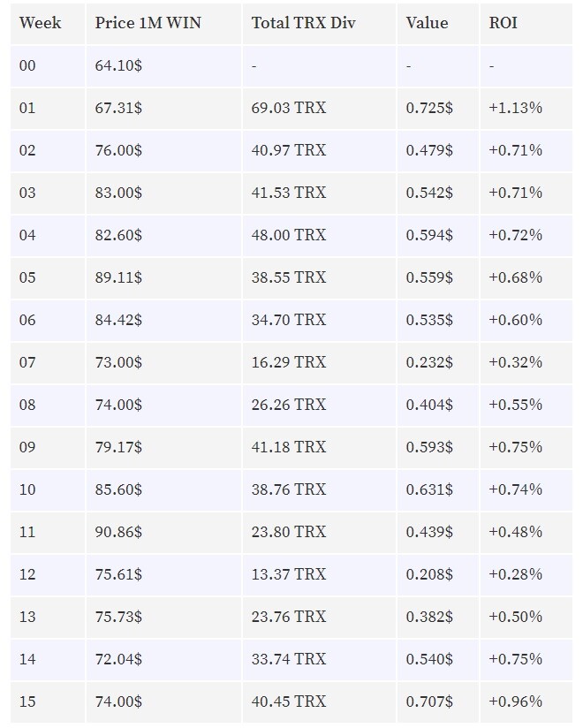Select the +0.28% ROI cell
The height and width of the screenshot is (728, 583).
tap(515, 574)
